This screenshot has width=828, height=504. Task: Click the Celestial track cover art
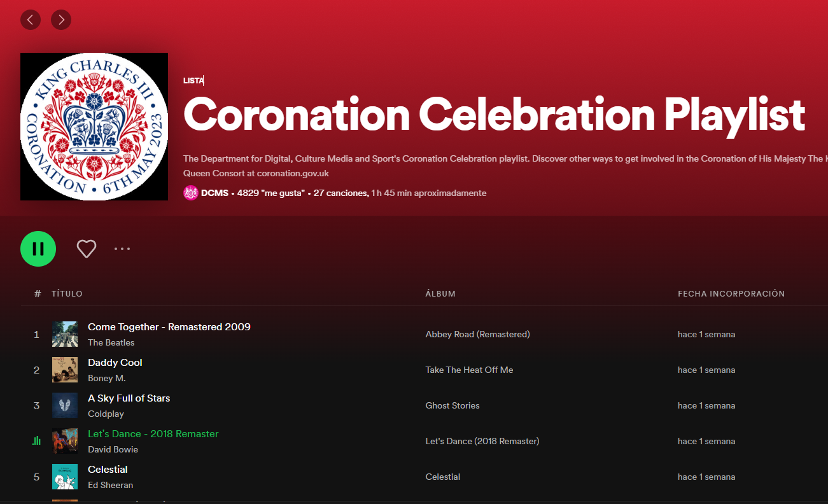click(65, 477)
